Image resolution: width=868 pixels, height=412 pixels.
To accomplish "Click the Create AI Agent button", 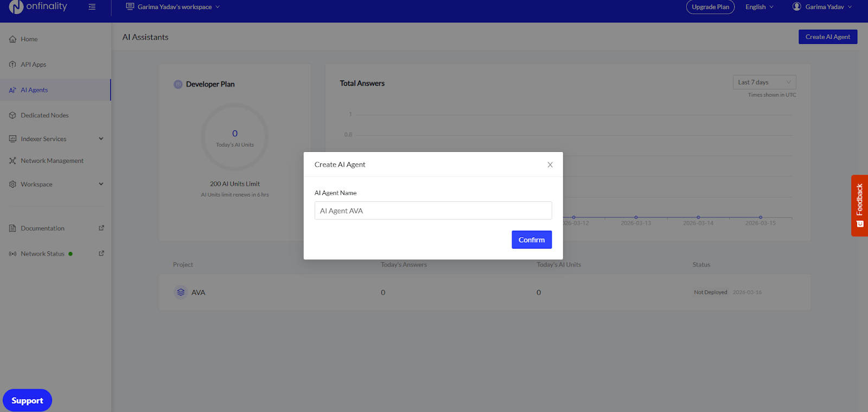I will tap(828, 37).
